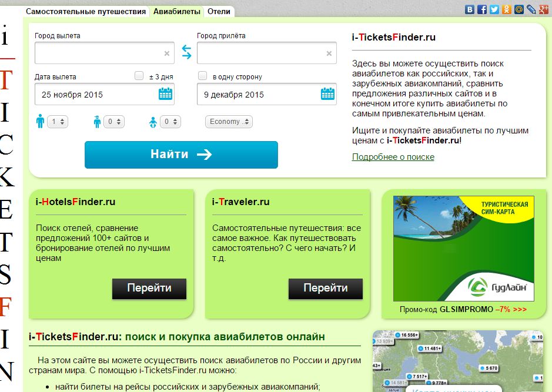Click the child passenger icon
Image resolution: width=552 pixels, height=392 pixels.
(x=97, y=122)
